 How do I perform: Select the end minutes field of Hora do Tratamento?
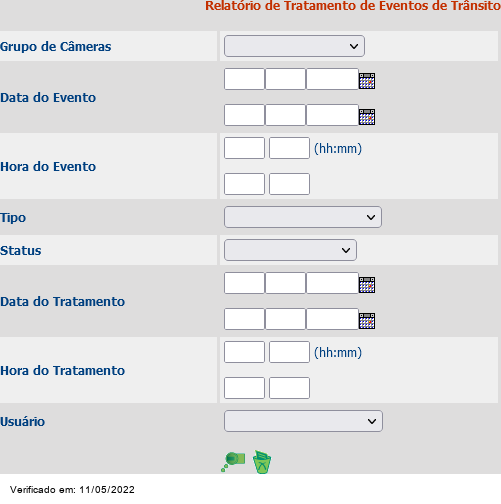pos(289,388)
